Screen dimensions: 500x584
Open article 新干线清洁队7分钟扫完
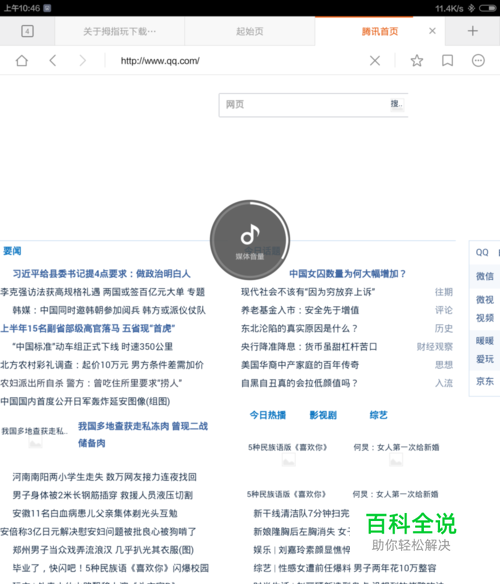pos(301,514)
